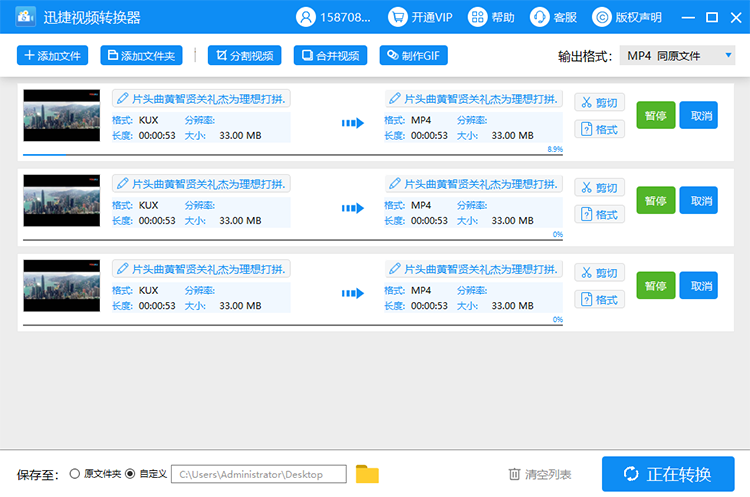This screenshot has height=497, width=750.
Task: Open the yellow output folder icon
Action: click(x=367, y=474)
